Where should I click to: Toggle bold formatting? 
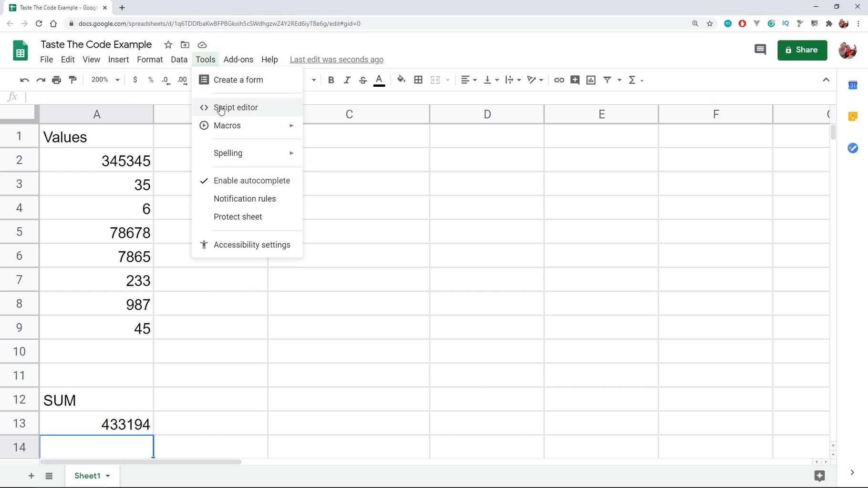[331, 80]
